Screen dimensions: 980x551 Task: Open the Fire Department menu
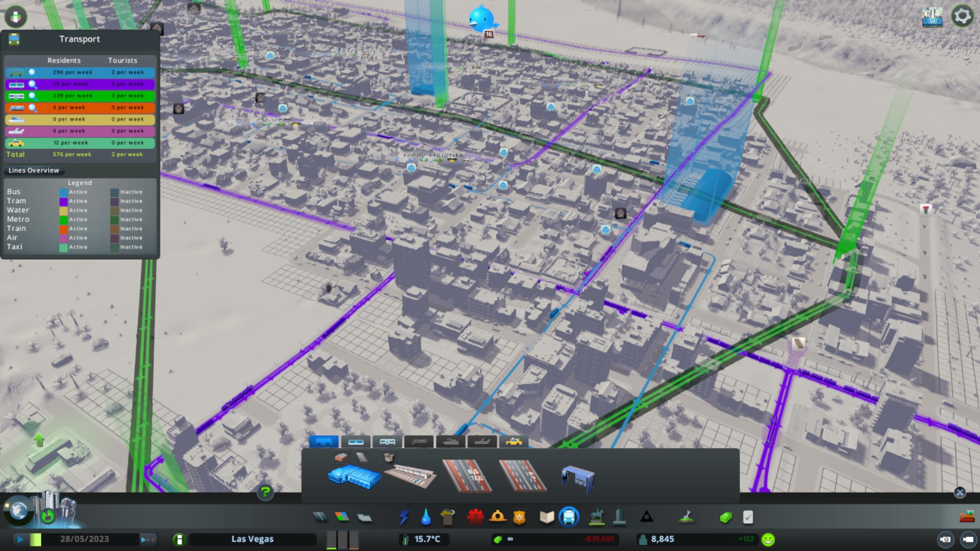coord(498,517)
